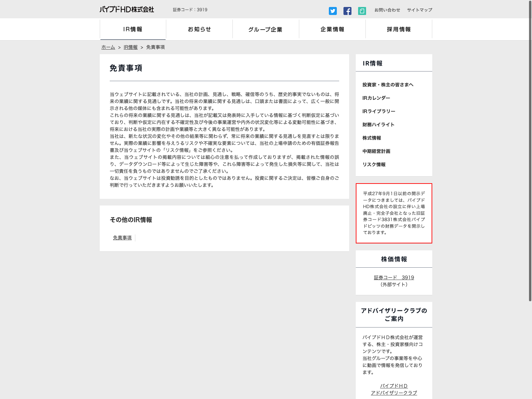This screenshot has height=399, width=532.
Task: Open 投資家・株主の皆さまへ sidebar link
Action: [x=388, y=85]
